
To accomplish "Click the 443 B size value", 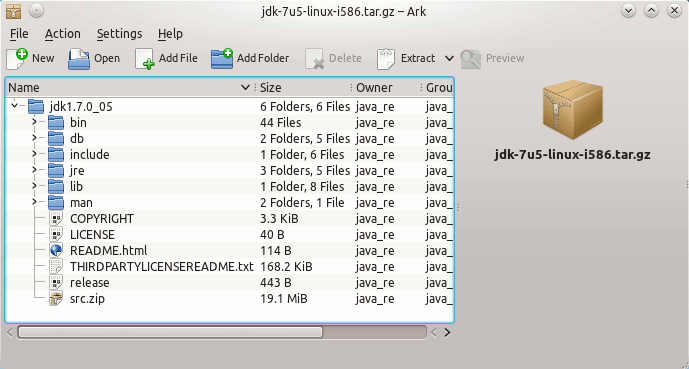I will coord(276,283).
